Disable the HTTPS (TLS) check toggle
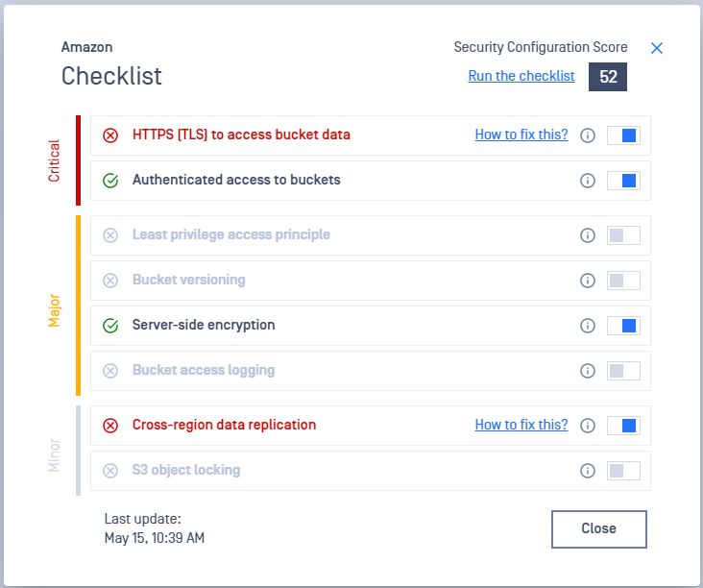 pyautogui.click(x=623, y=135)
